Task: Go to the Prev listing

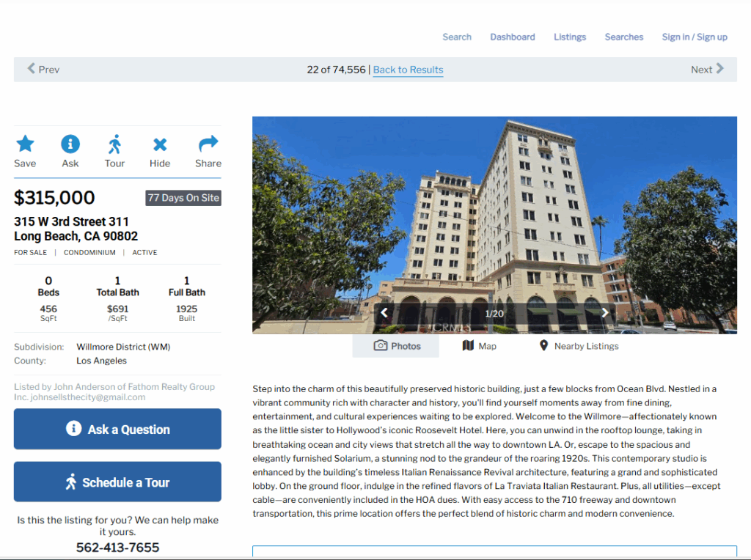Action: [43, 70]
